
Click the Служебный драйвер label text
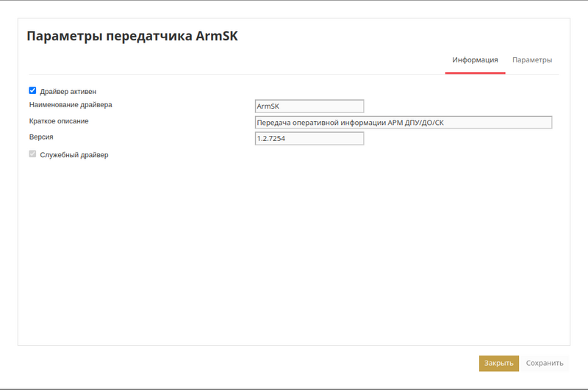pos(73,155)
